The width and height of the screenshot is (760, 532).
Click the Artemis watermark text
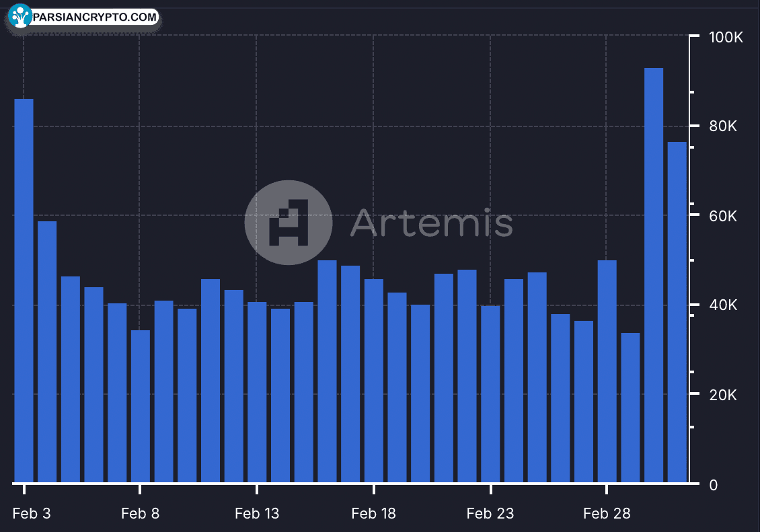click(431, 223)
